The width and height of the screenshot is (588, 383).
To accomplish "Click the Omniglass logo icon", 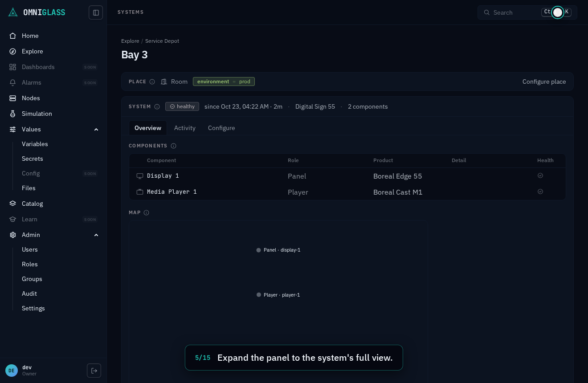I will (13, 12).
